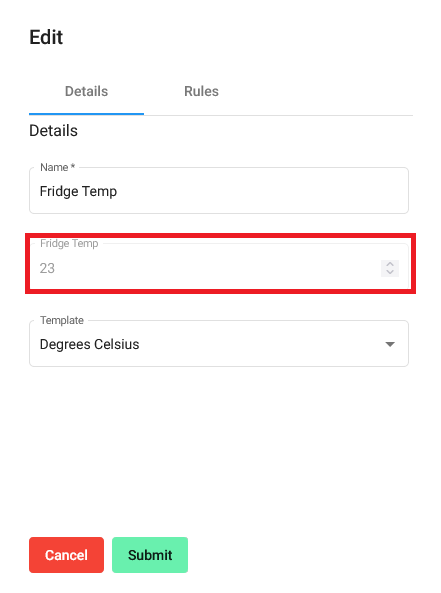This screenshot has width=441, height=593.
Task: Click the "Fridge Temp" text inside Name field
Action: tap(78, 191)
